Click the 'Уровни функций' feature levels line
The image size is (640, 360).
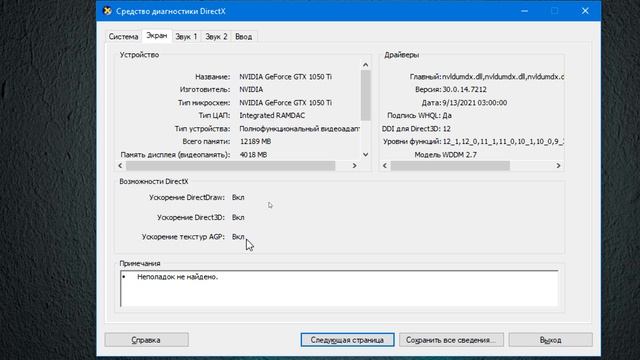click(x=473, y=141)
